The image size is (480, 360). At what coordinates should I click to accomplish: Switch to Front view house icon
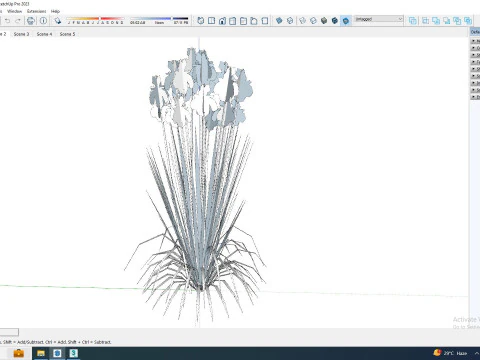tap(222, 21)
